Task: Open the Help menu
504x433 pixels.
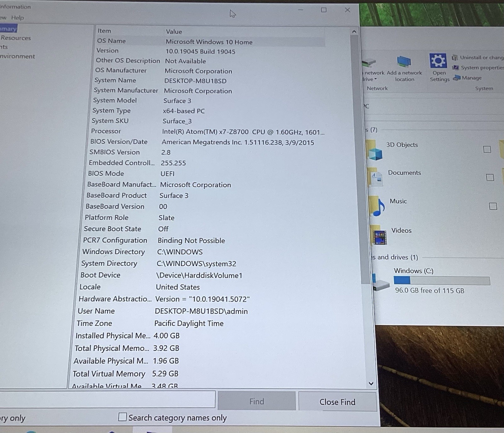Action: click(x=17, y=18)
